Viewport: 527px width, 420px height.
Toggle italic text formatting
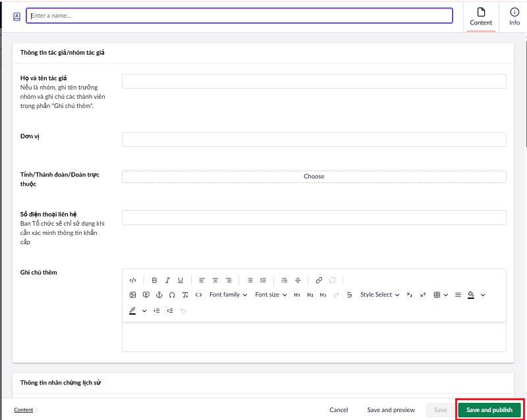167,280
